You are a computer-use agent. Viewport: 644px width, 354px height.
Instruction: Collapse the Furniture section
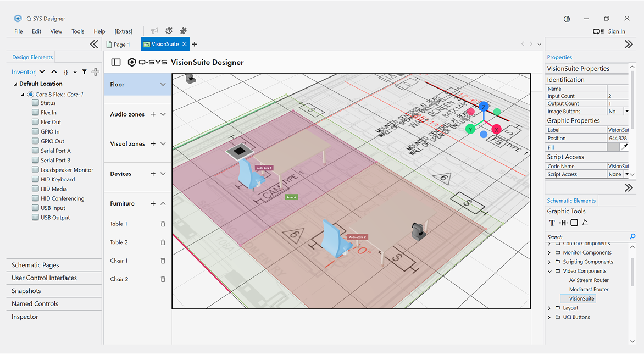(163, 203)
